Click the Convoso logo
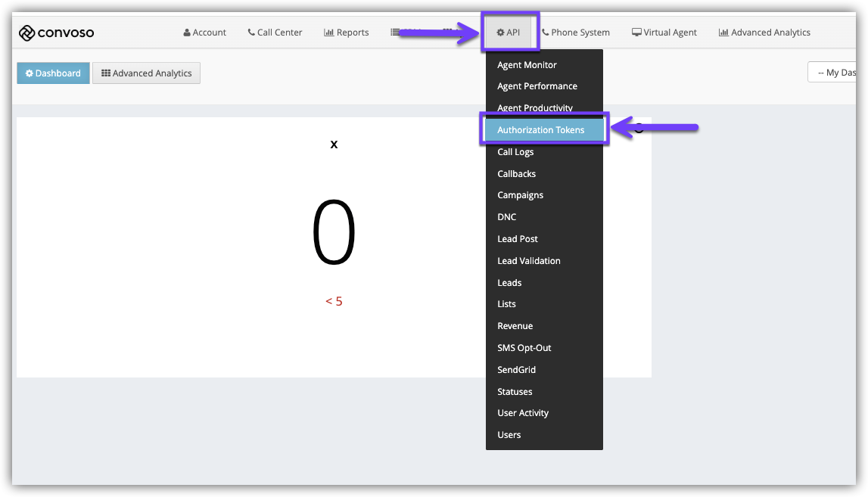868x497 pixels. click(57, 33)
